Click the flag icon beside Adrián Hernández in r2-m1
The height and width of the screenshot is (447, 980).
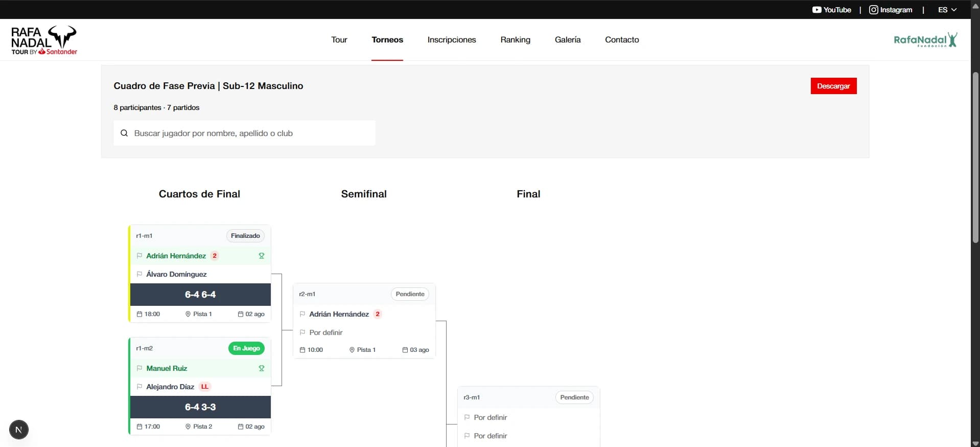(302, 314)
